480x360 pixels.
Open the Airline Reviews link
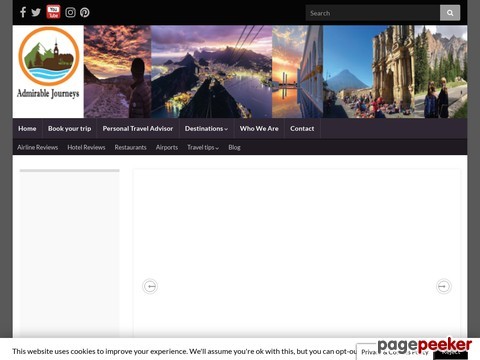tap(38, 147)
